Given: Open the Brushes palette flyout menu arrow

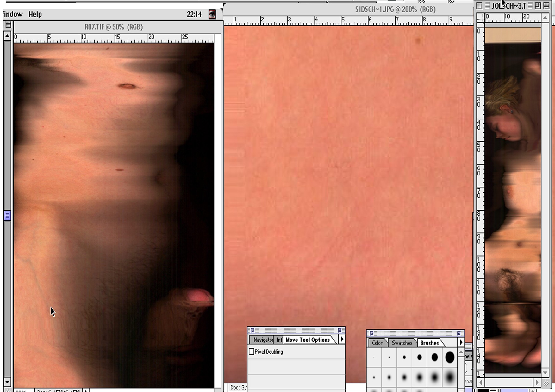Looking at the screenshot, I should (461, 342).
